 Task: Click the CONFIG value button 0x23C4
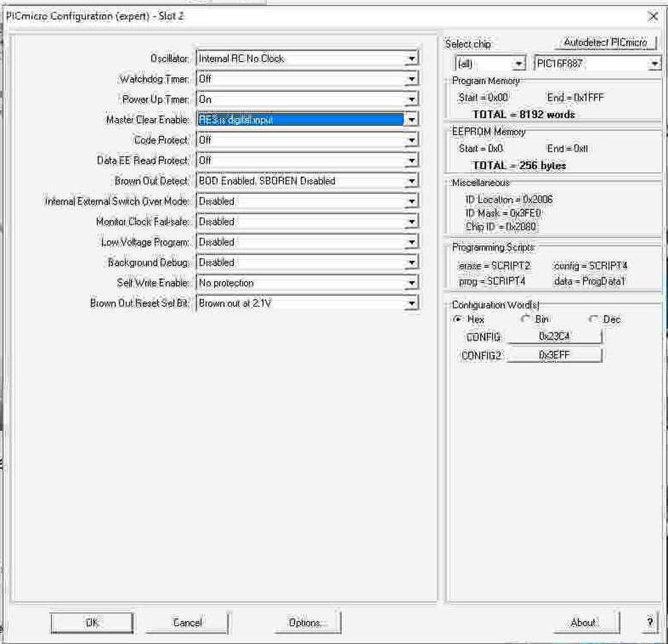(x=554, y=337)
